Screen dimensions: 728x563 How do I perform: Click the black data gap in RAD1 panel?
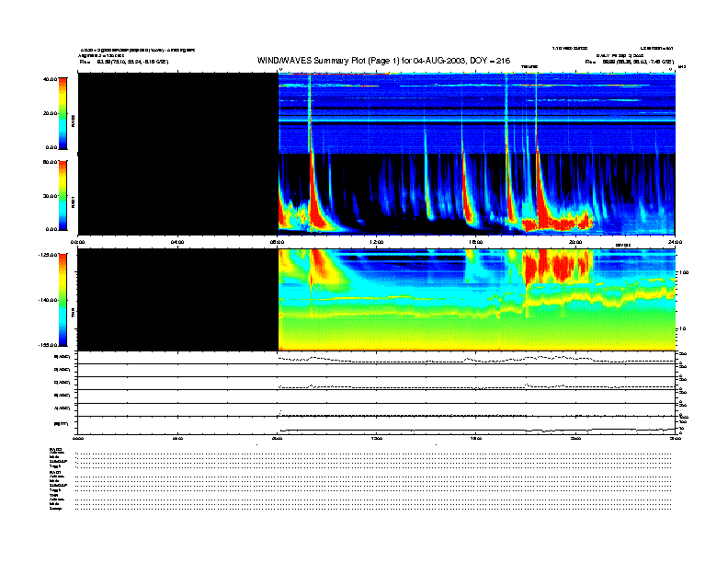pos(177,193)
